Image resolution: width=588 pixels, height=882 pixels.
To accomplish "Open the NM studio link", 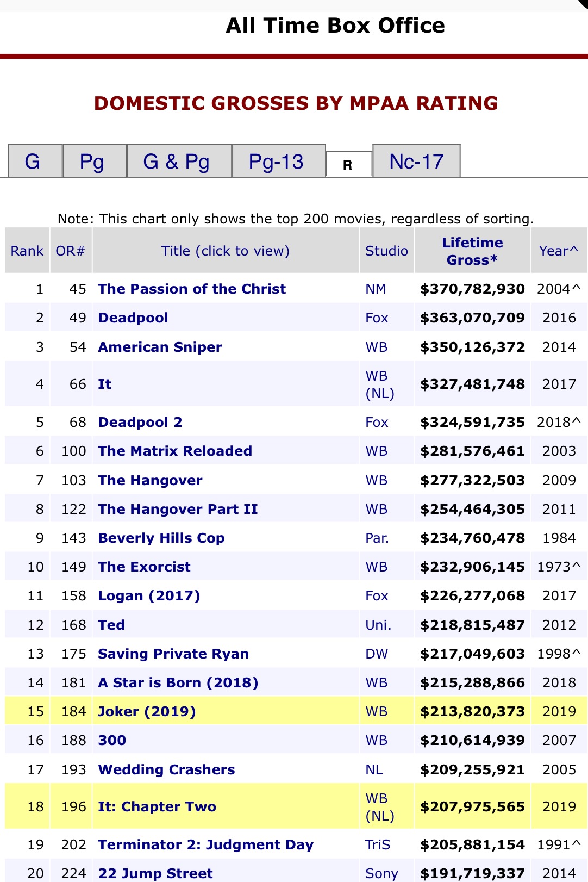I will [x=376, y=289].
